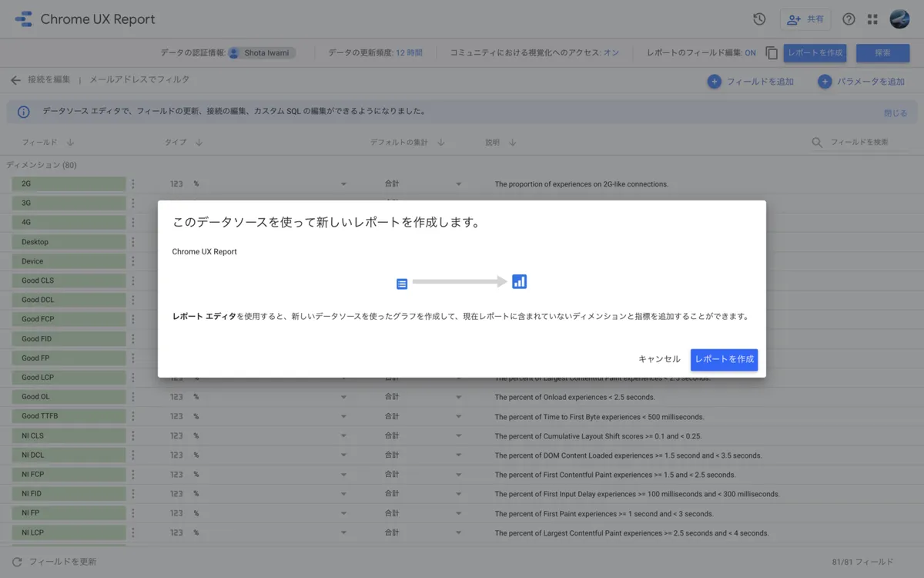
Task: Click the 'ディメンション (80)' section label
Action: click(x=42, y=165)
